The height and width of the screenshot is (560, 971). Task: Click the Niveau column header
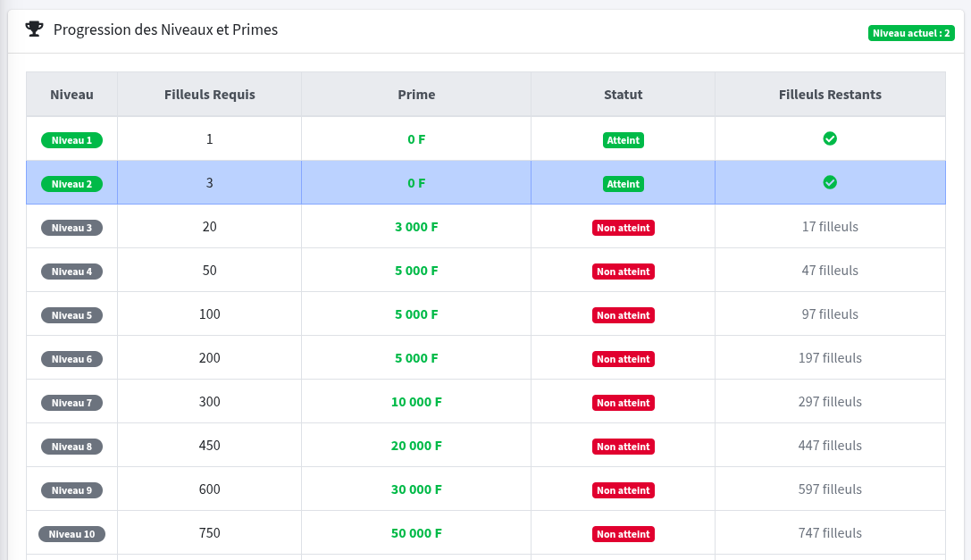click(71, 95)
